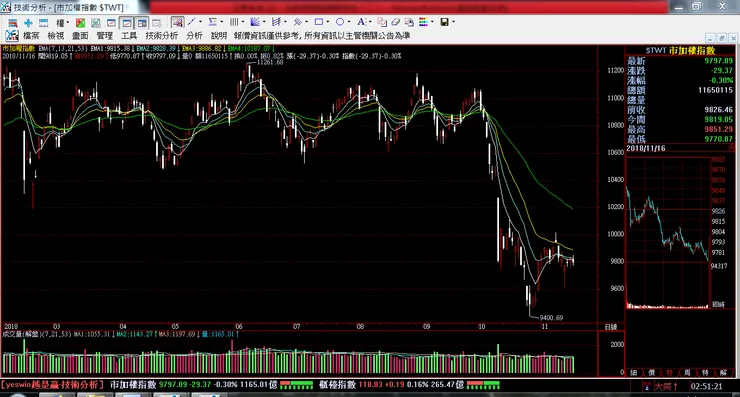The width and height of the screenshot is (740, 397).
Task: Open the dropdown arrow beside the save icon
Action: pos(454,22)
